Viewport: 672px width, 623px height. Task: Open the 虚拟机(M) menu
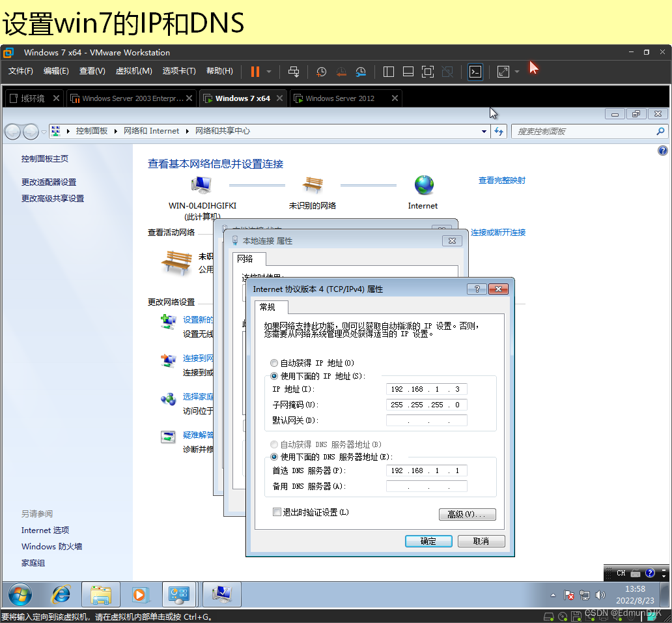[133, 71]
